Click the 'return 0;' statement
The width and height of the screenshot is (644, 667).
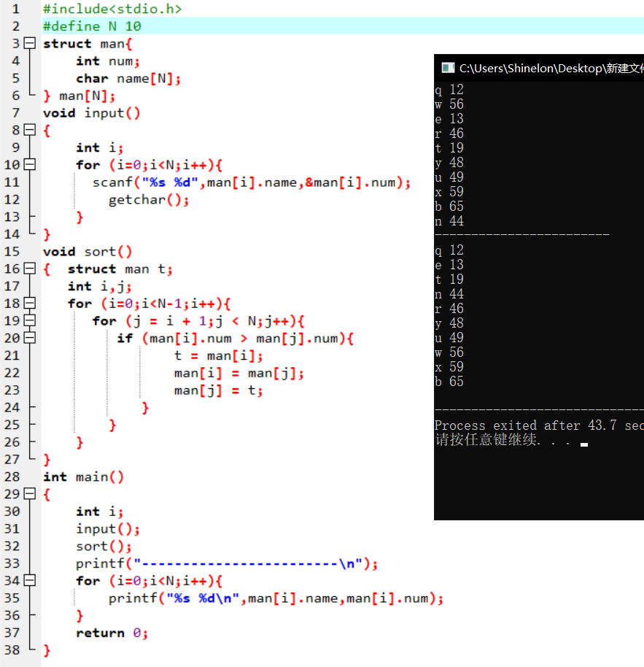(112, 633)
